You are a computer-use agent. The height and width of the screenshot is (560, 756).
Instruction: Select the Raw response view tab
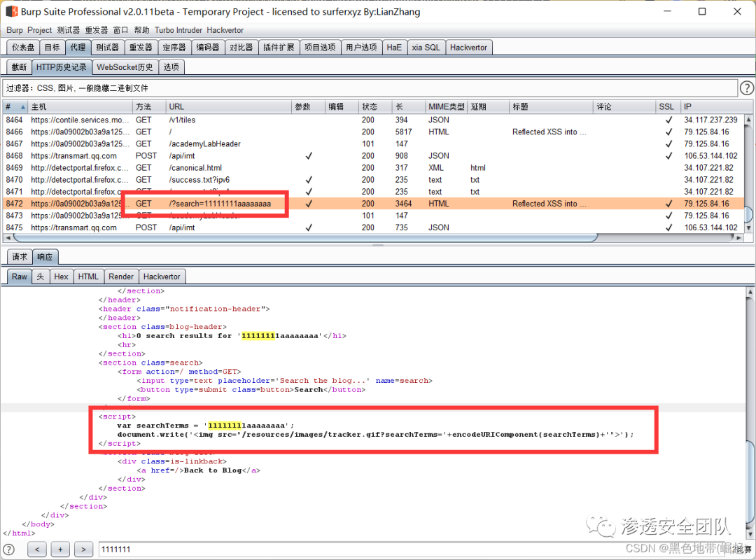pos(20,277)
